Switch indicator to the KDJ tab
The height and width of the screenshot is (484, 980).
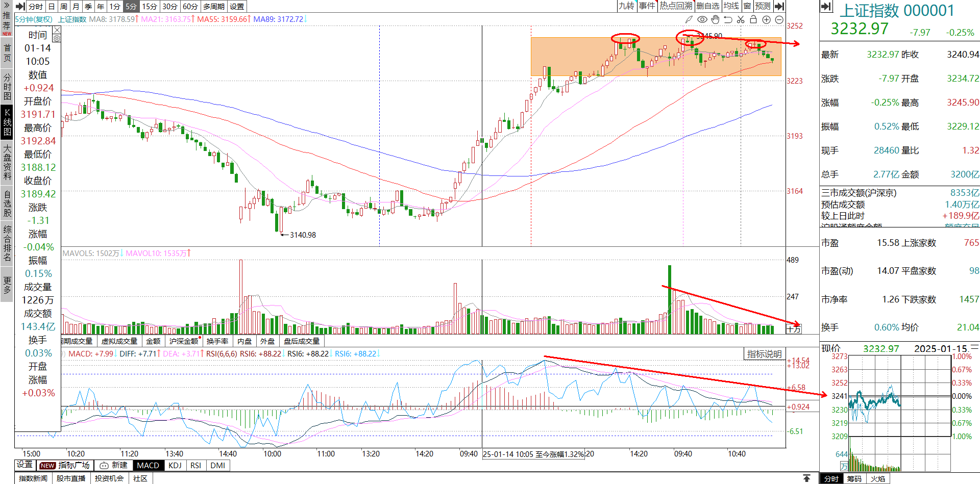pyautogui.click(x=175, y=465)
